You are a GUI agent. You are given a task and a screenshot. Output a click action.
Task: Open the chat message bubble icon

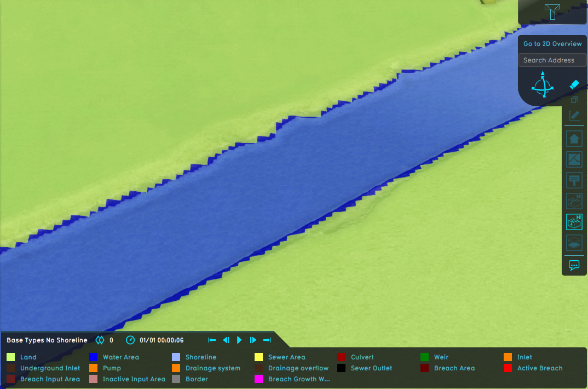574,265
